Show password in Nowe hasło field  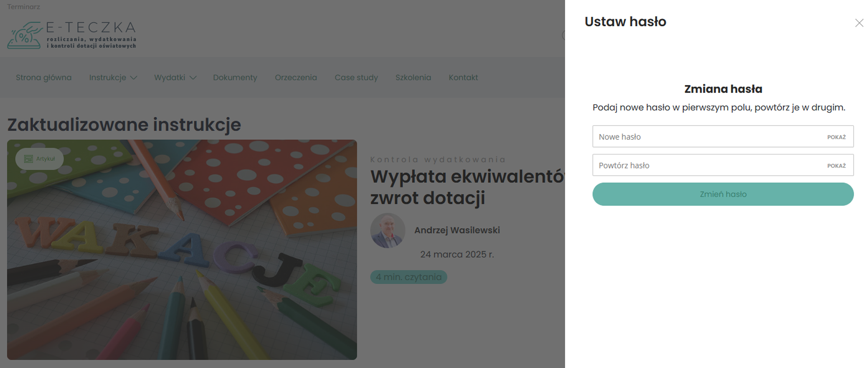(x=836, y=137)
